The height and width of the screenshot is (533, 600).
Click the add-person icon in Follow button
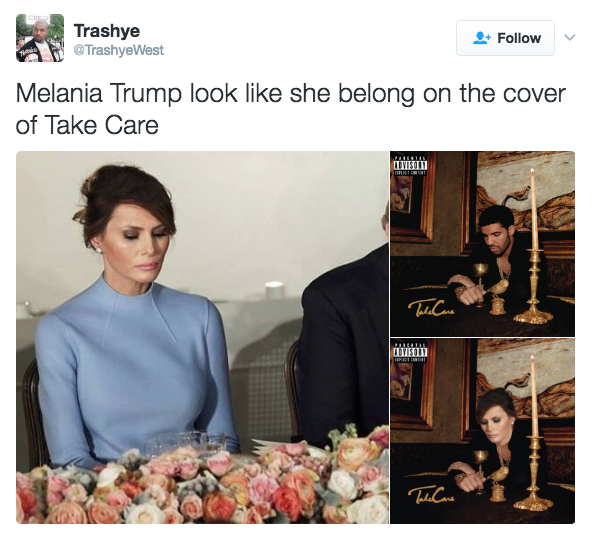(481, 38)
